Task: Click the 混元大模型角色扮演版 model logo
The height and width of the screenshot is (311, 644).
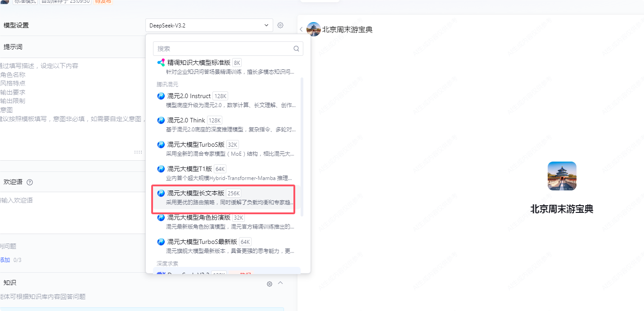Action: (161, 217)
